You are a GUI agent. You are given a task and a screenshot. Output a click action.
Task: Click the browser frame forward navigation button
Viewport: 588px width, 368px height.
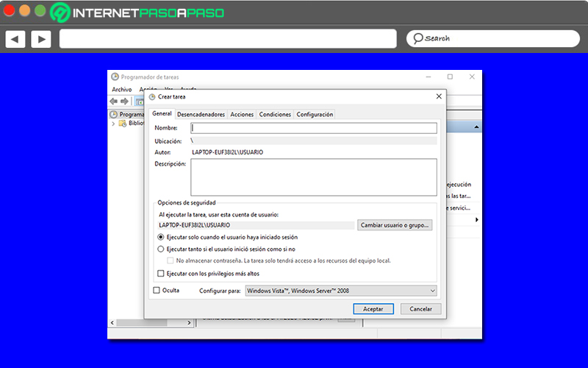point(41,39)
